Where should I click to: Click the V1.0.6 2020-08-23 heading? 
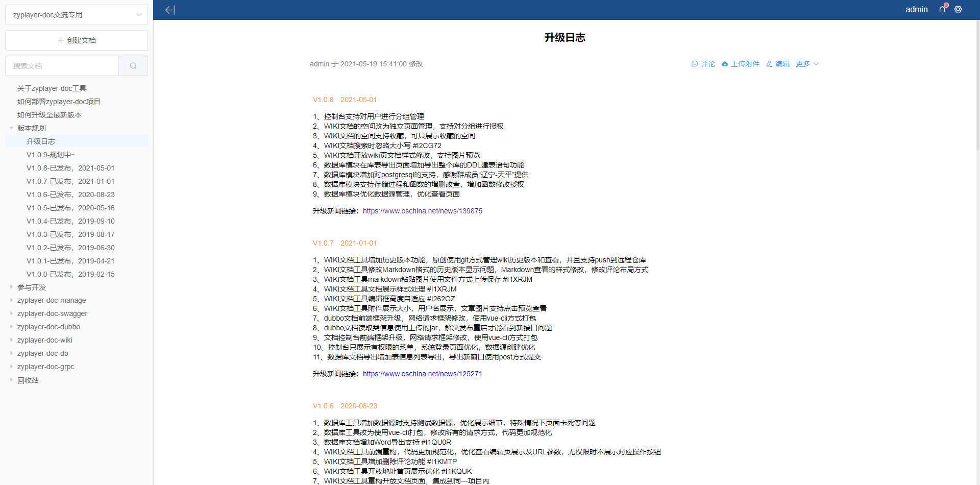click(x=345, y=406)
